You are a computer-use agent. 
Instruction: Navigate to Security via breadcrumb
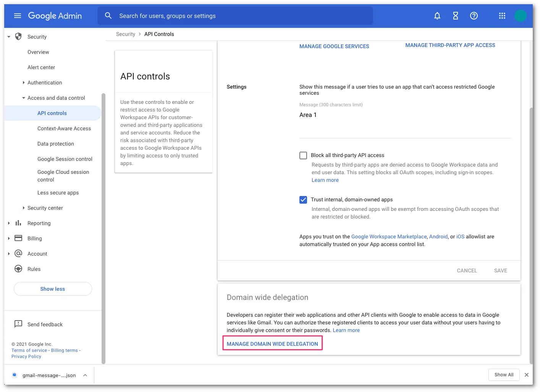(x=126, y=34)
